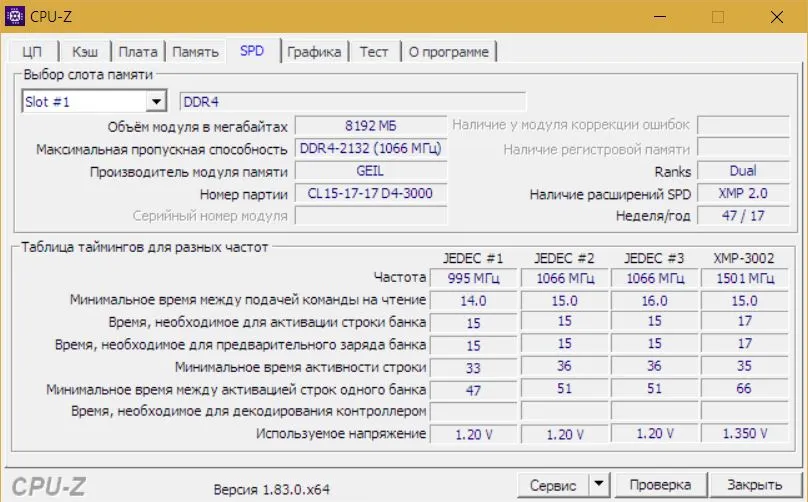Click the empty serial number field
Screen dimensions: 808x502
[371, 216]
